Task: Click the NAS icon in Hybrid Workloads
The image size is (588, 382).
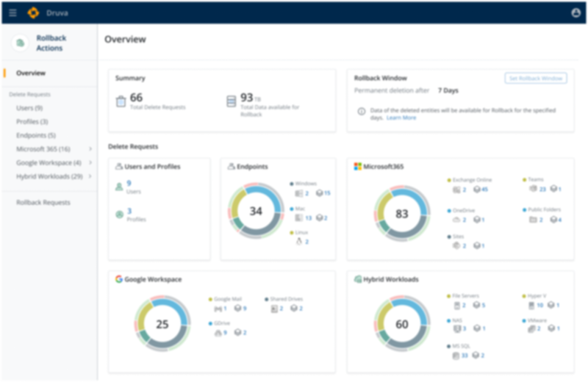Action: [456, 329]
